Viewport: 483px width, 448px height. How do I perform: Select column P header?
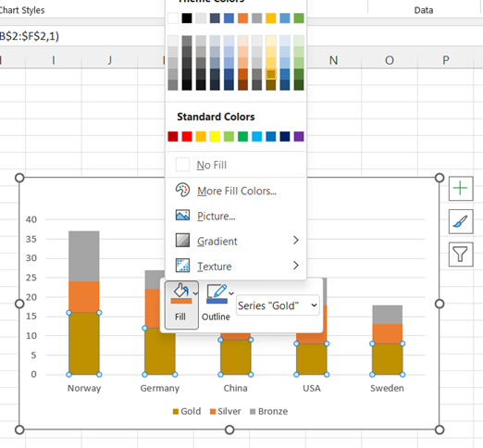[x=446, y=60]
